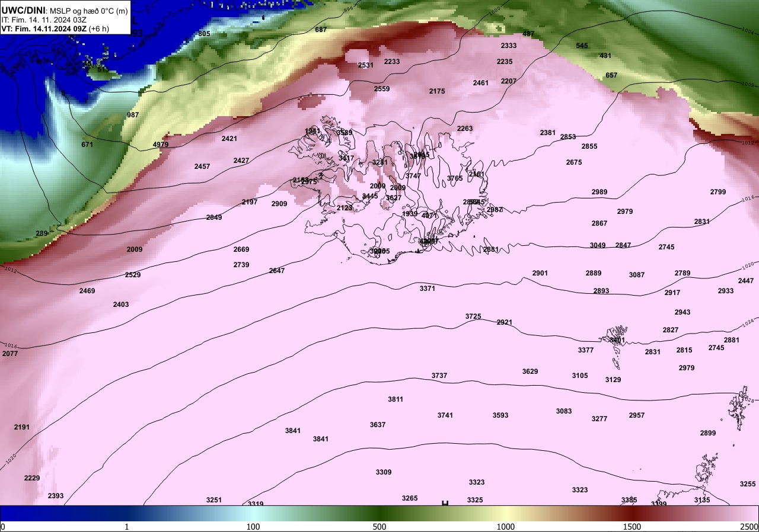Click the 100 label on the color scale
This screenshot has height=532, width=759.
pos(253,527)
